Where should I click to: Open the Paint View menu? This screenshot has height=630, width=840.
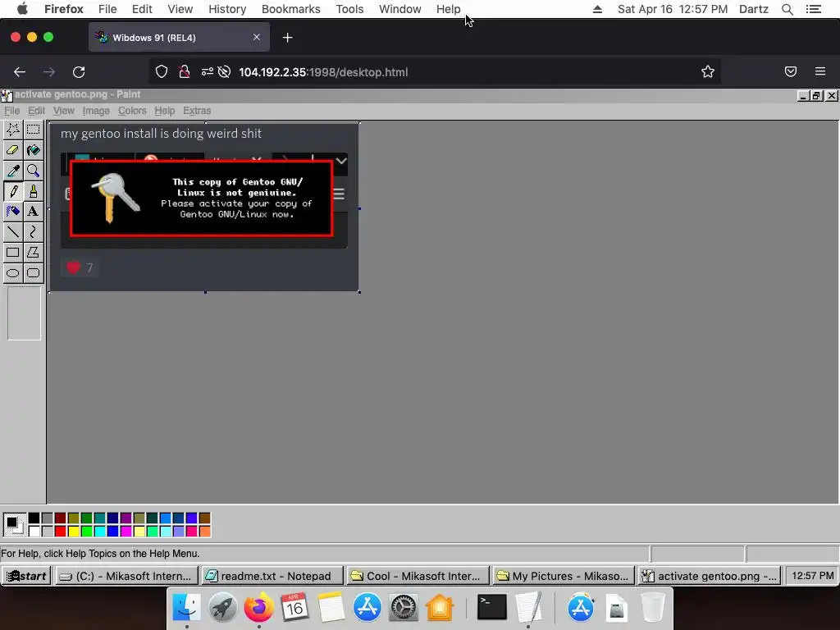point(64,111)
